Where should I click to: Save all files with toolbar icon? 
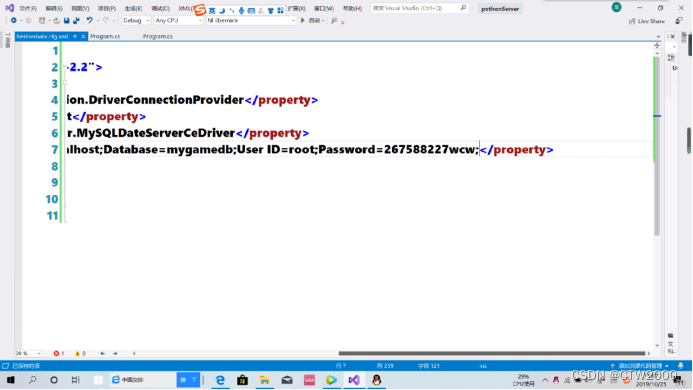click(x=76, y=20)
